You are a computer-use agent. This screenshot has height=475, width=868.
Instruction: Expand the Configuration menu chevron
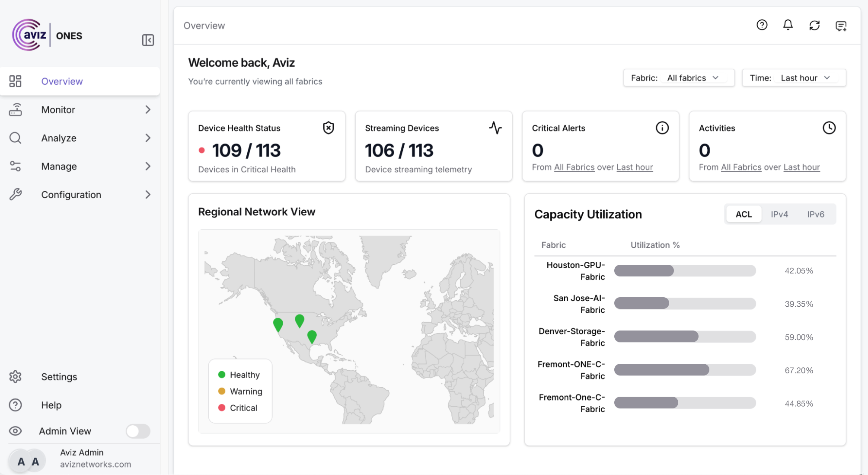(148, 195)
